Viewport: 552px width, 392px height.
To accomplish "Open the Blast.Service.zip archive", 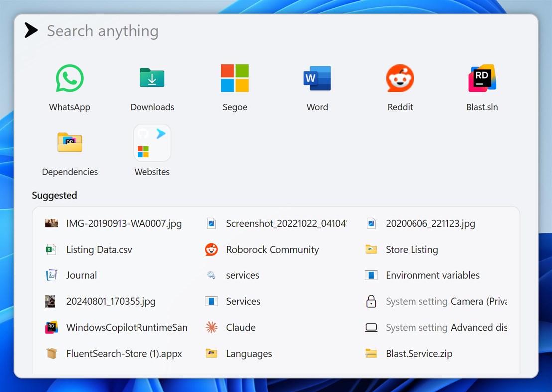I will click(419, 353).
